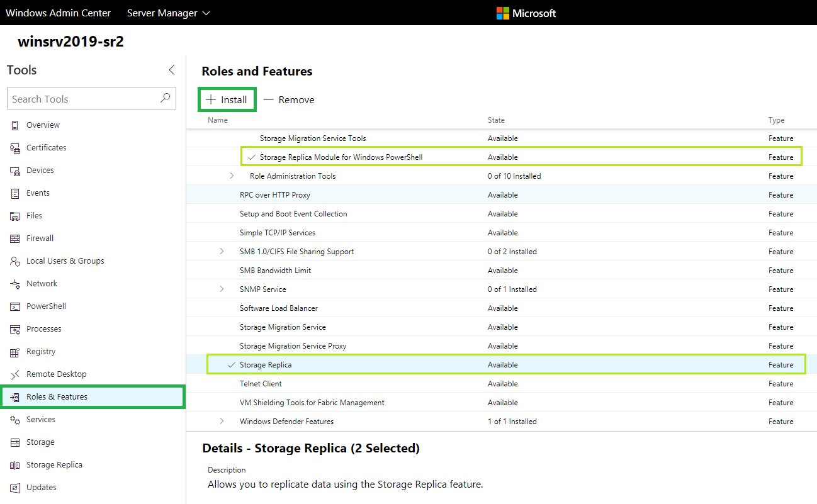Select SMB Bandwidth Limit row
Screen dimensions: 817x504
[502, 271]
